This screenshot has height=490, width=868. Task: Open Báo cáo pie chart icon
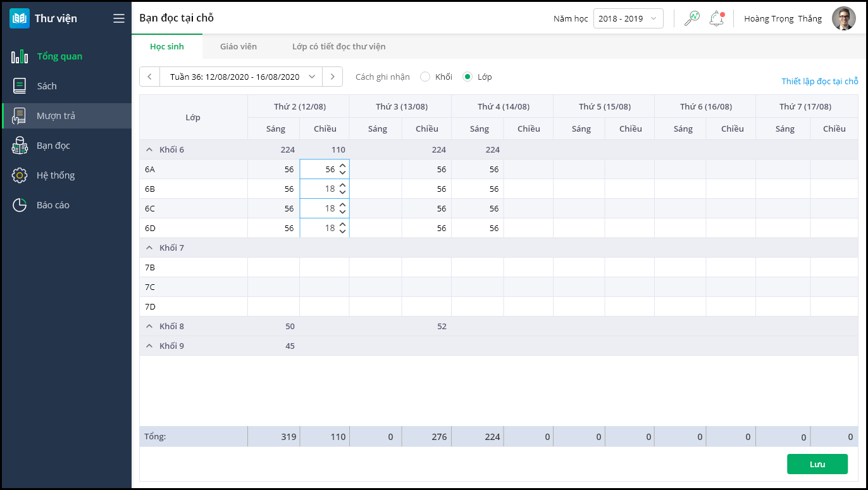point(20,205)
